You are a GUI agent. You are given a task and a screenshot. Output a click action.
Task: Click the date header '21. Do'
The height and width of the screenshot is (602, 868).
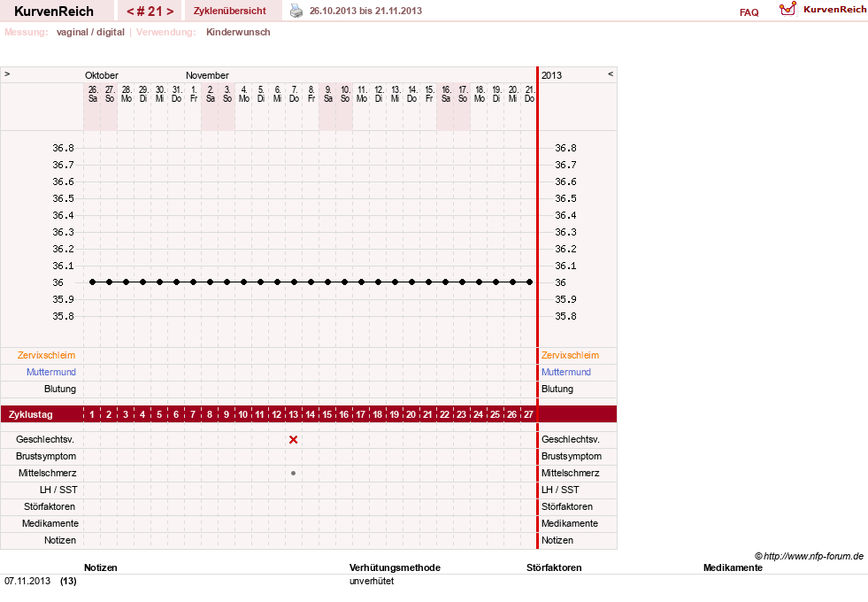tap(529, 94)
